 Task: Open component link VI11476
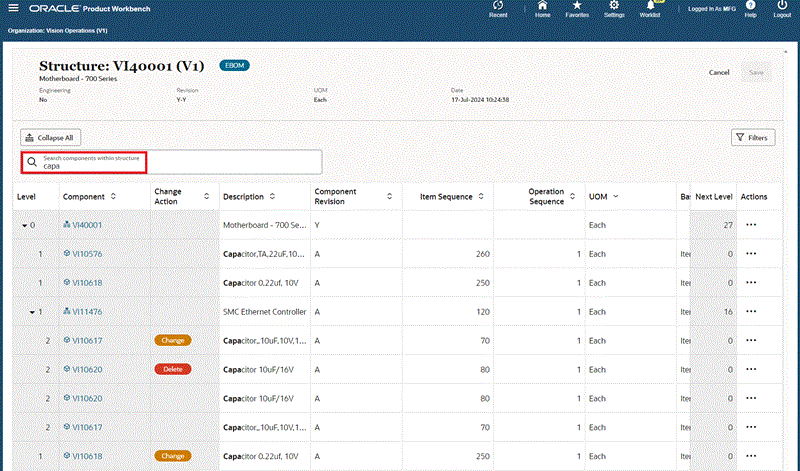point(87,312)
